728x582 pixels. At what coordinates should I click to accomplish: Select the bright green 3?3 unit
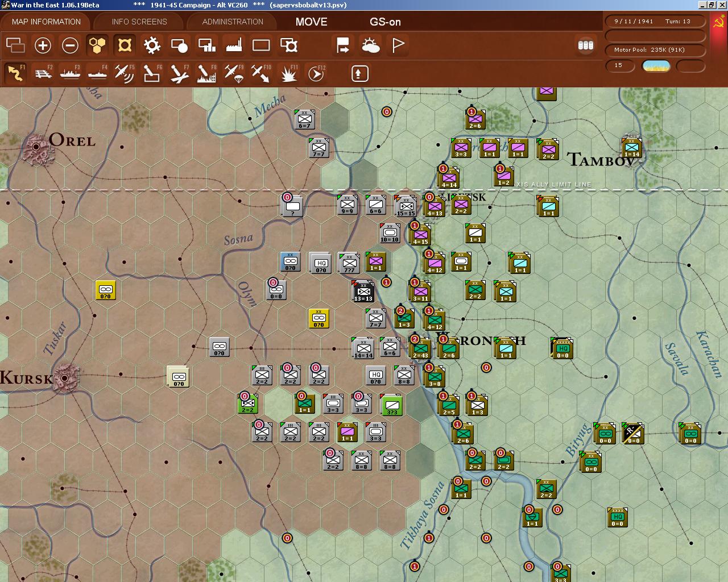point(391,405)
